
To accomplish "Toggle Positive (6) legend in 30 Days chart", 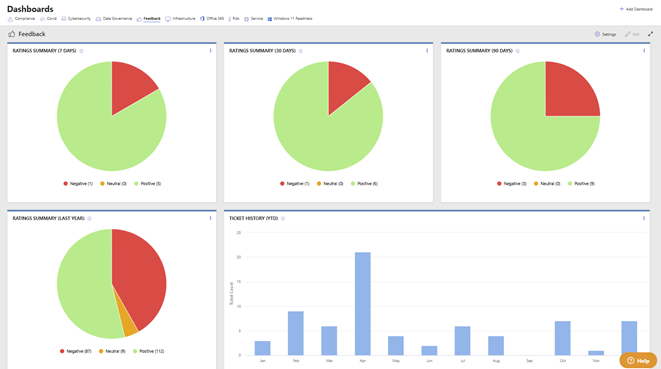I will [x=364, y=183].
